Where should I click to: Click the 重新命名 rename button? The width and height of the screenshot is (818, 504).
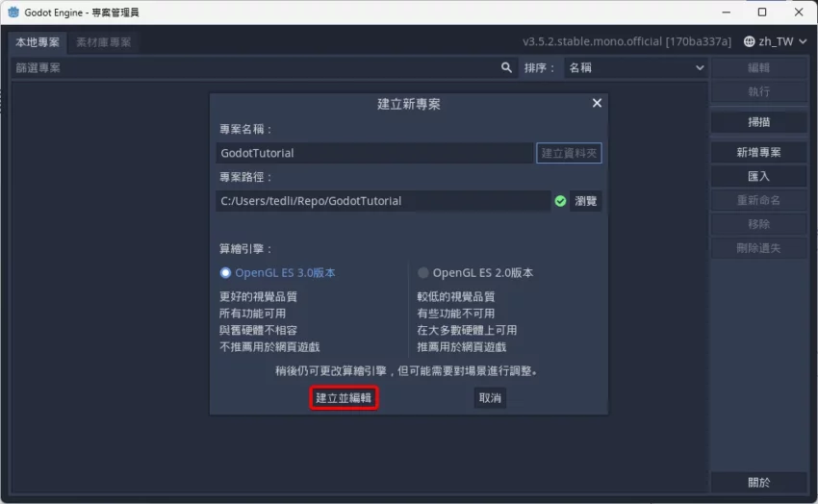tap(758, 200)
